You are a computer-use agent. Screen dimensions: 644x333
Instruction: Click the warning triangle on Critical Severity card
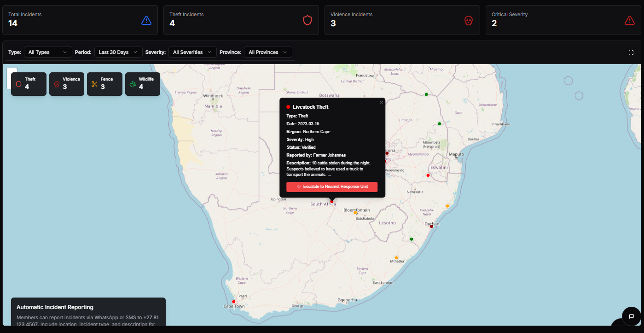[630, 20]
